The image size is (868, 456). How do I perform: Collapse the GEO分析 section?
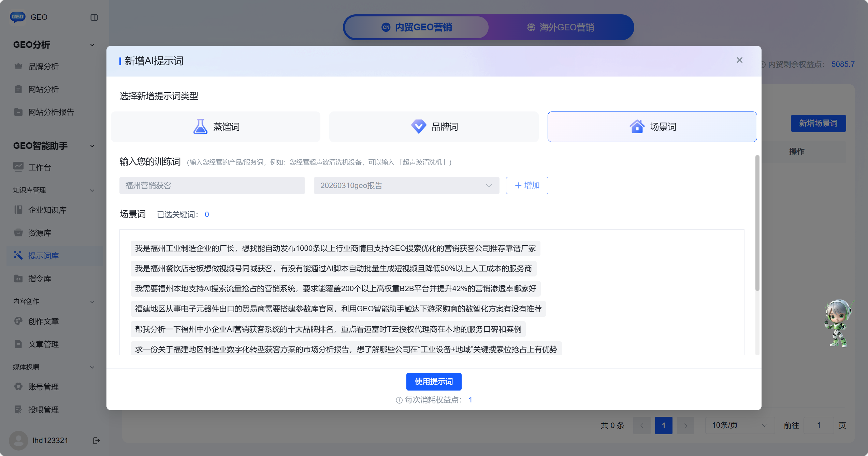coord(92,45)
